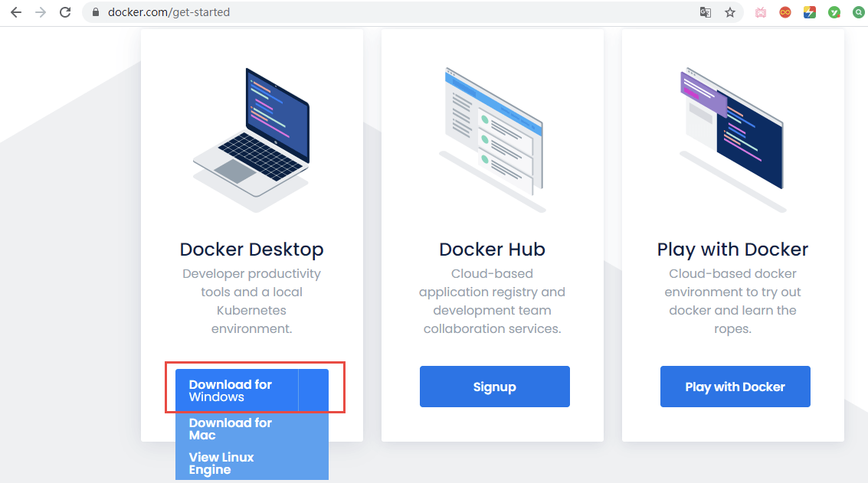Reload the current page

coord(65,12)
